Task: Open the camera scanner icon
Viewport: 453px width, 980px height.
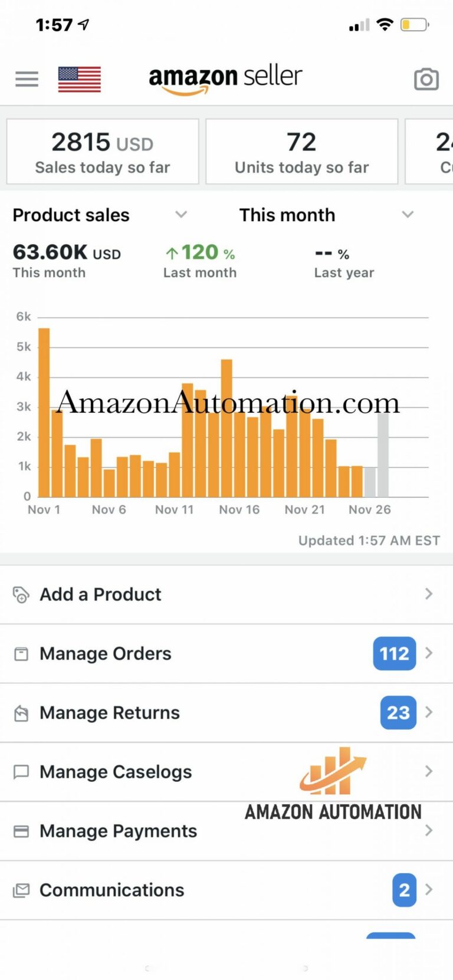Action: [426, 79]
